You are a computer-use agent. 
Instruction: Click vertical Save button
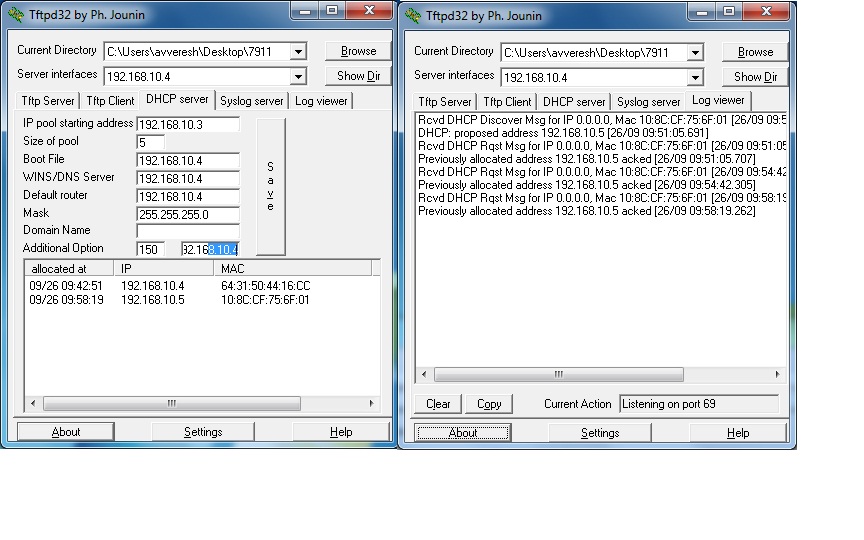point(271,187)
